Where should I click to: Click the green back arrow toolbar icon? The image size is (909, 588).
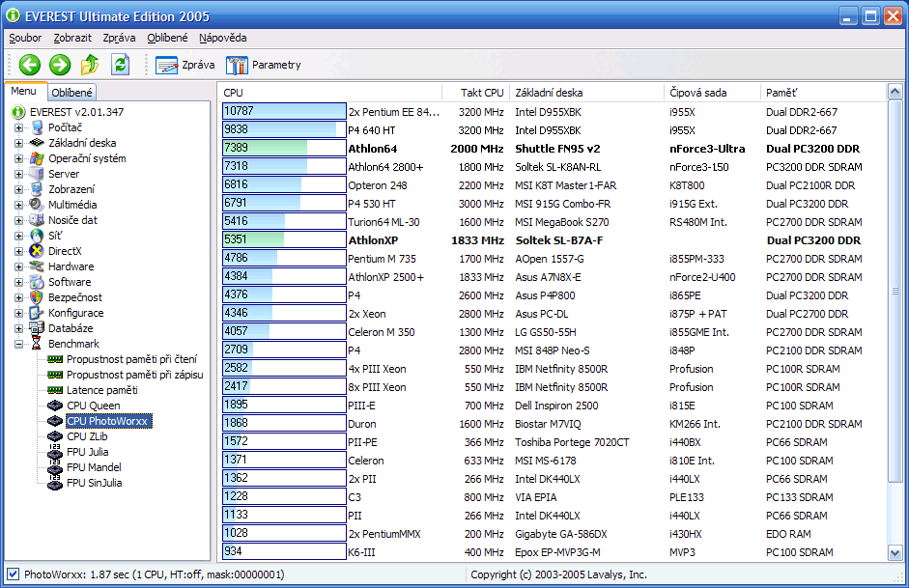pos(30,65)
